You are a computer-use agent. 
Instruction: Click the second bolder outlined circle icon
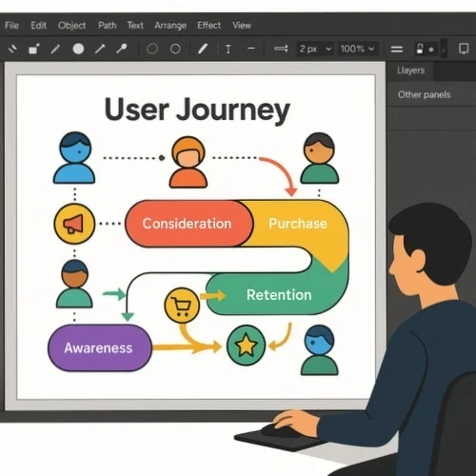(x=175, y=49)
